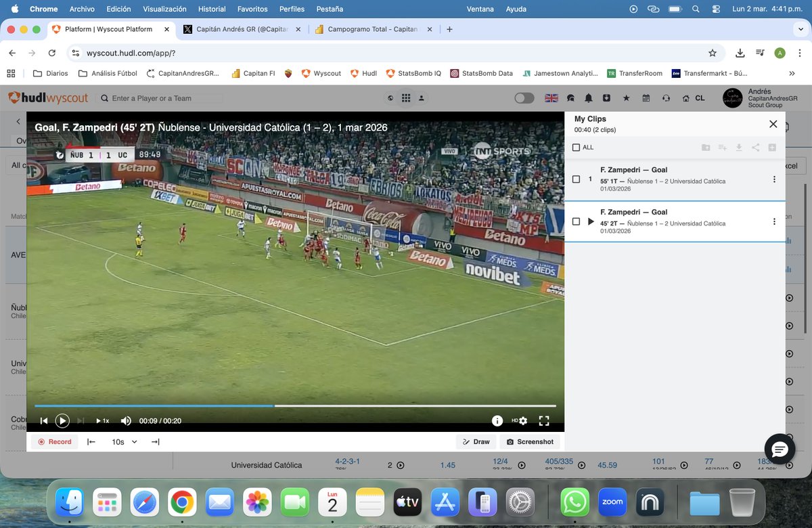Image resolution: width=812 pixels, height=528 pixels.
Task: Enter fullscreen video mode
Action: pos(544,421)
